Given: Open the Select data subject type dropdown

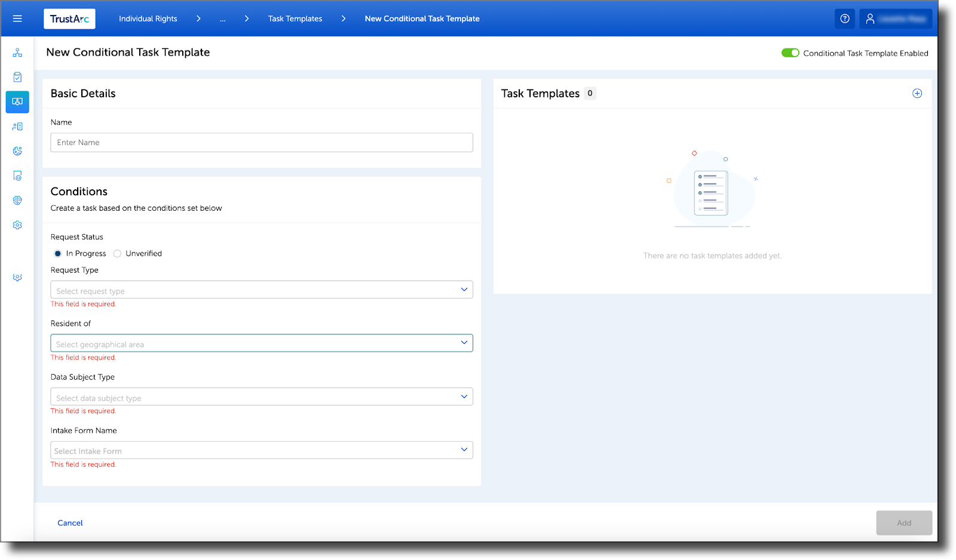Looking at the screenshot, I should (261, 396).
